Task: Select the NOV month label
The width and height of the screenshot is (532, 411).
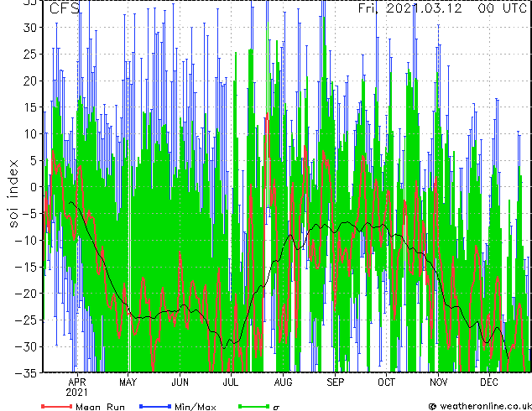Action: [438, 382]
